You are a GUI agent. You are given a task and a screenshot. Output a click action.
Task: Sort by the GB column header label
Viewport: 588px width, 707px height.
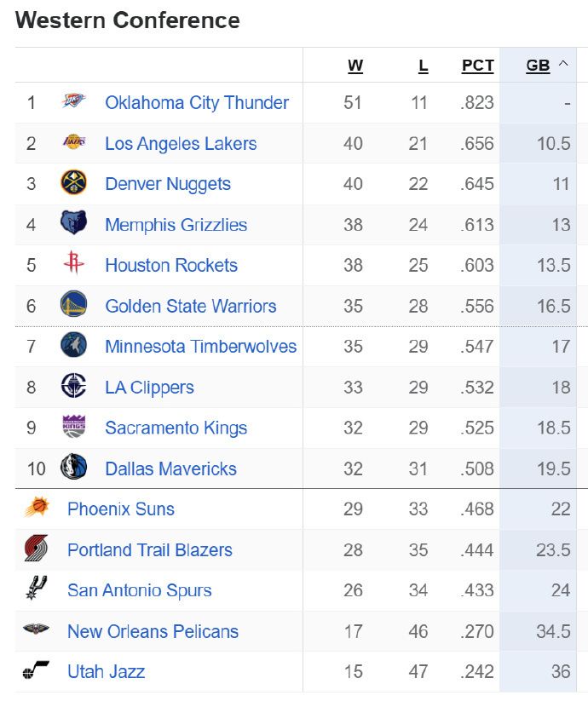(x=538, y=66)
